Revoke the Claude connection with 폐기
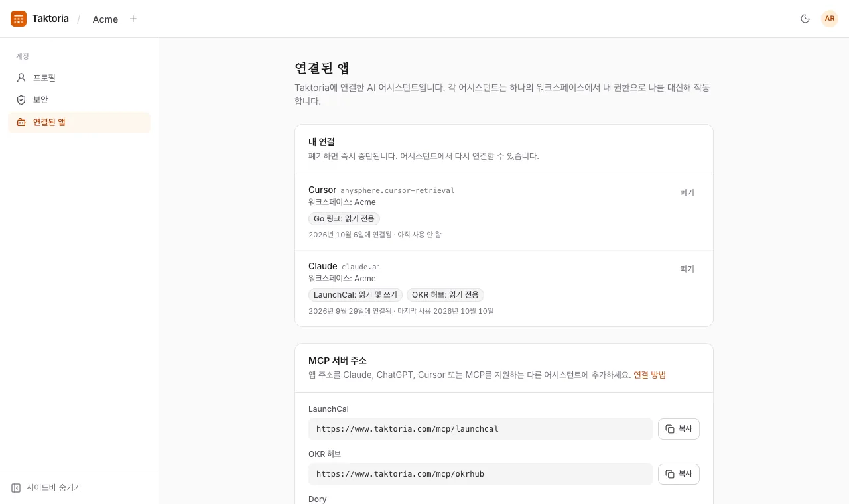The height and width of the screenshot is (504, 849). (x=687, y=269)
